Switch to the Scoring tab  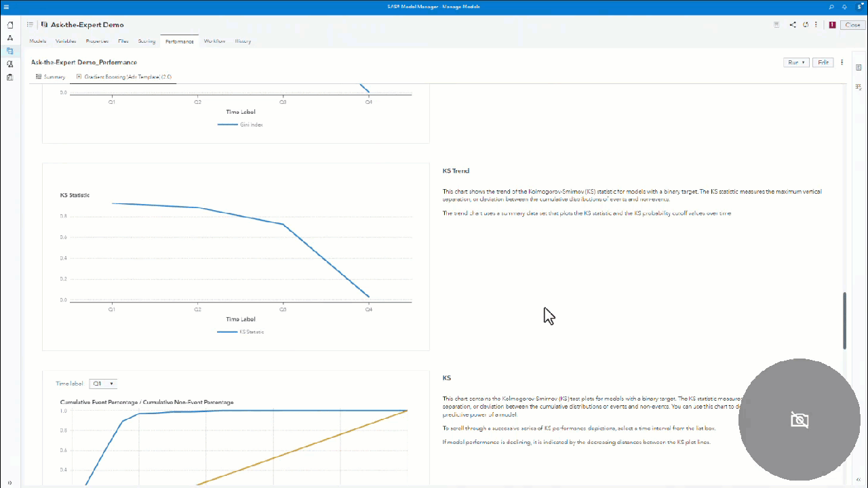146,41
